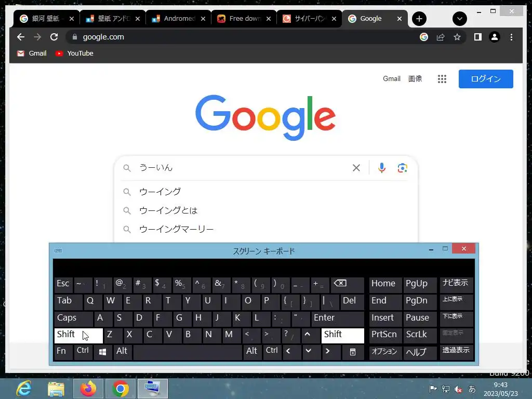Toggle the Chrome side panel icon
The image size is (532, 399).
click(478, 37)
